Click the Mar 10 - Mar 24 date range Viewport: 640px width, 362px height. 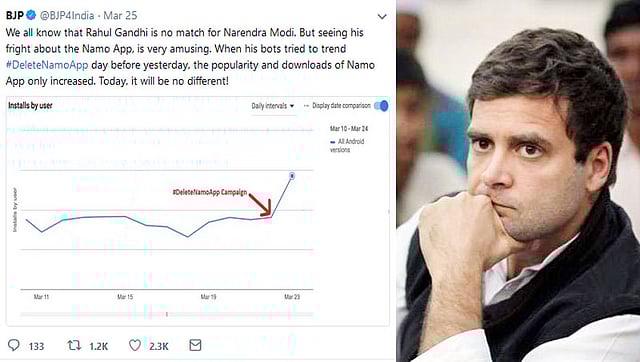[x=349, y=129]
